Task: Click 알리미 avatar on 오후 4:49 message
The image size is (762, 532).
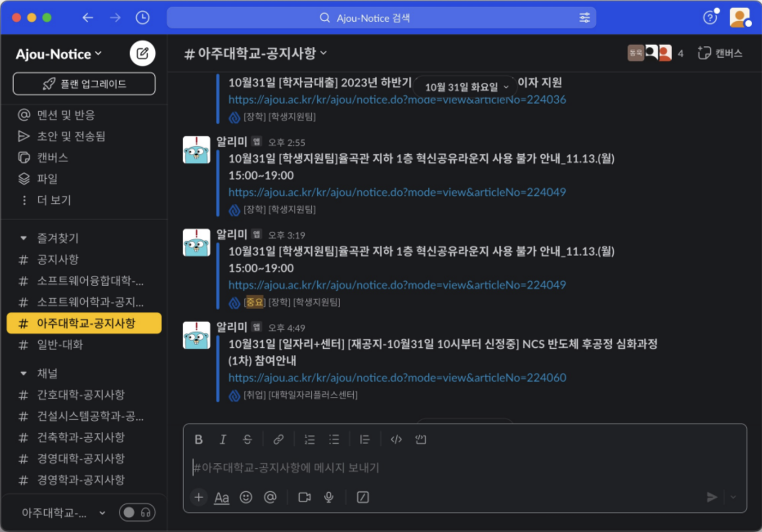Action: coord(196,335)
